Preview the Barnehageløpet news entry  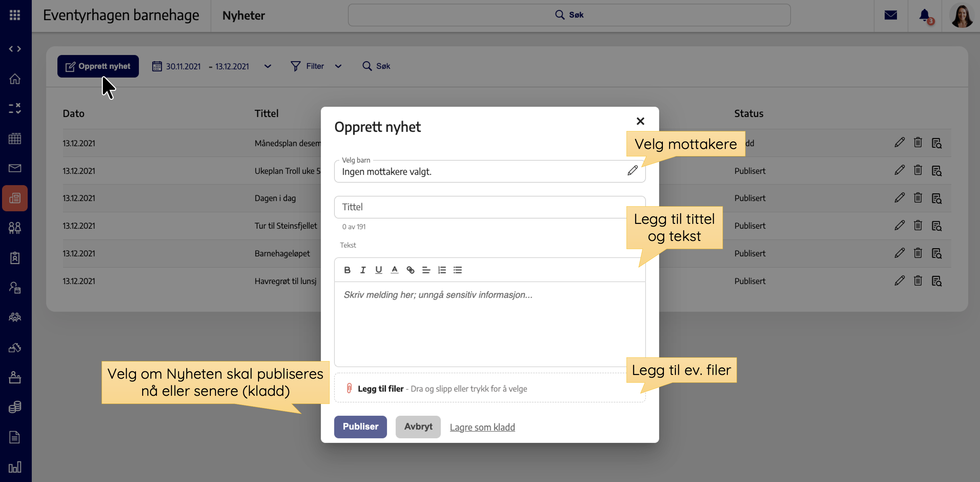click(936, 253)
